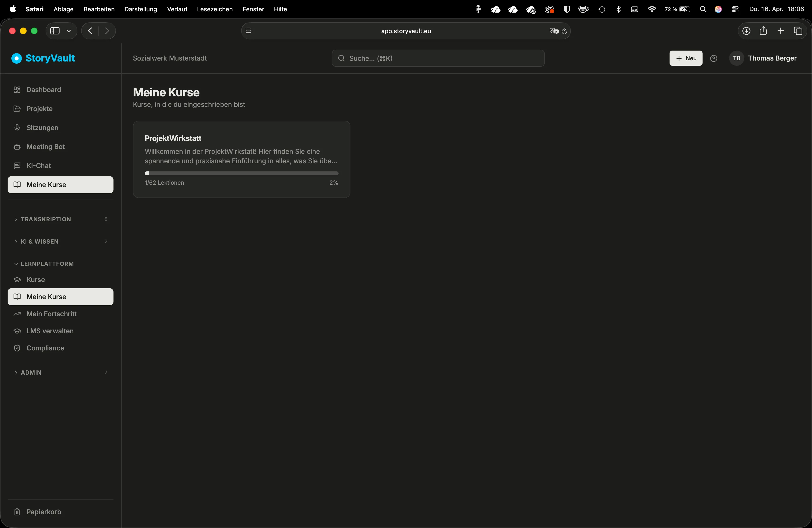Viewport: 812px width, 528px height.
Task: Click 'Kurse, in die du eingeschrieben bist' subtitle
Action: tap(189, 105)
